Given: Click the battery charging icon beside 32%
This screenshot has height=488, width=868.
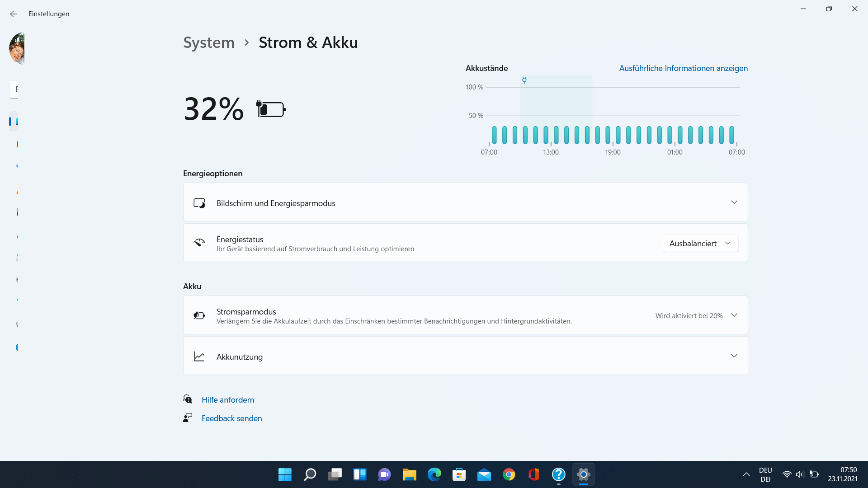Looking at the screenshot, I should 271,109.
